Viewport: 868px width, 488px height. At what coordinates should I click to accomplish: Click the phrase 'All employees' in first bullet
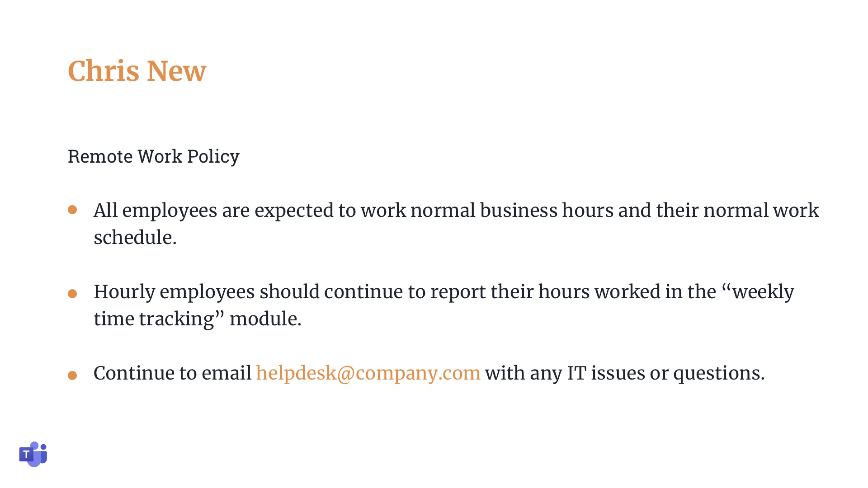click(x=155, y=211)
